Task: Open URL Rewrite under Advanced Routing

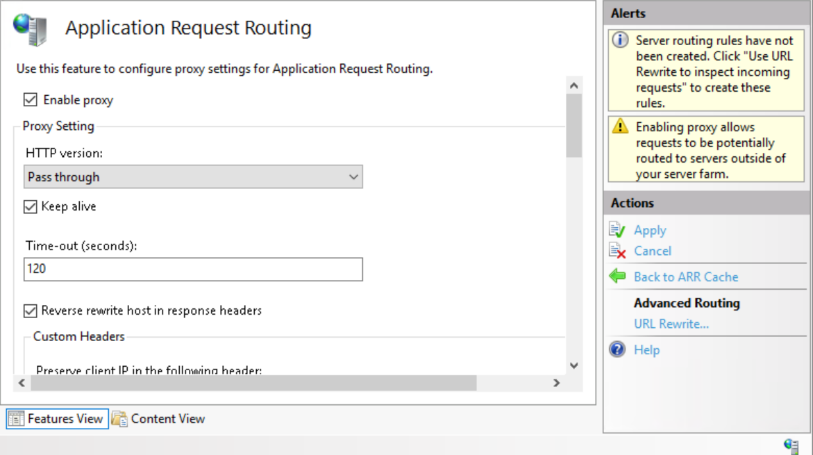Action: [x=671, y=324]
